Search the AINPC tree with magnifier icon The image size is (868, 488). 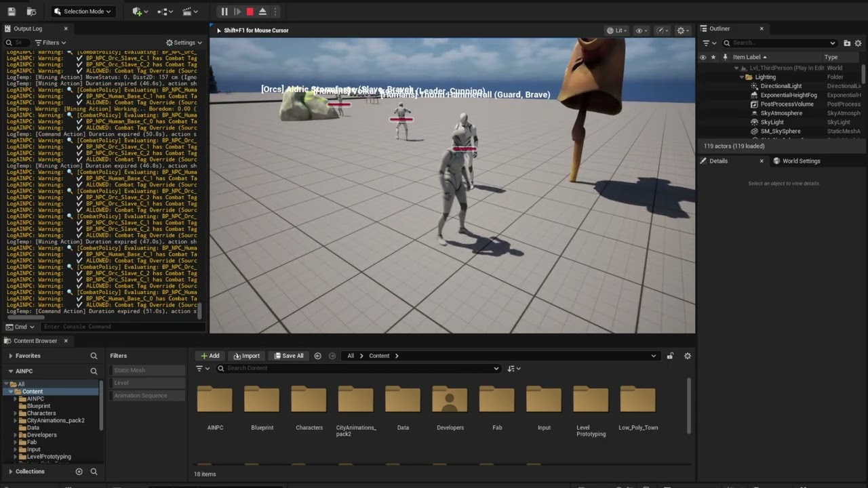click(x=94, y=371)
